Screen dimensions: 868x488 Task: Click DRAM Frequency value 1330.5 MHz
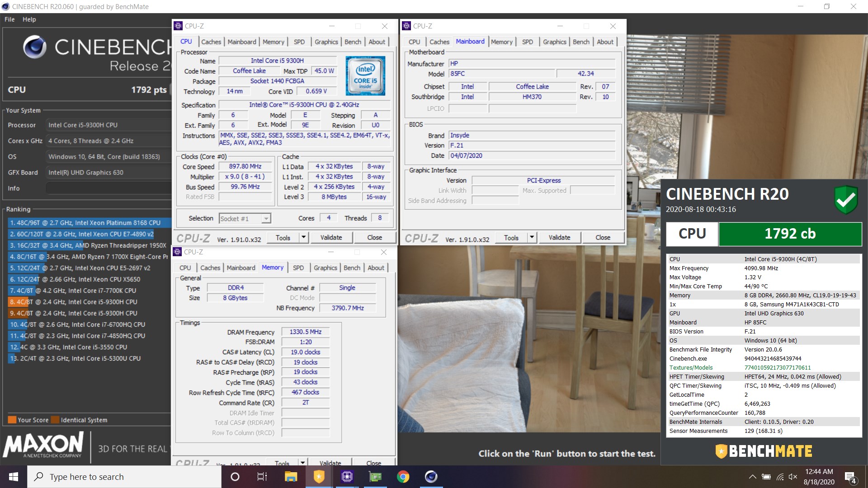[306, 332]
